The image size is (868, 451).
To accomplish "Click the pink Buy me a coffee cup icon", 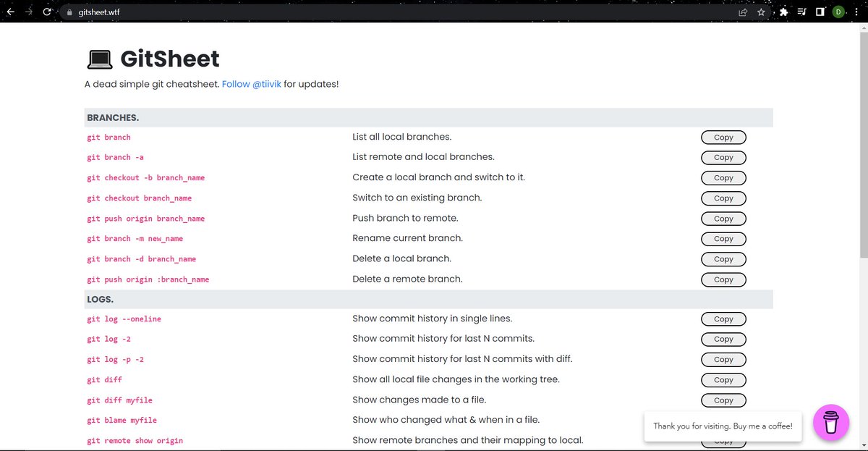I will click(x=831, y=423).
